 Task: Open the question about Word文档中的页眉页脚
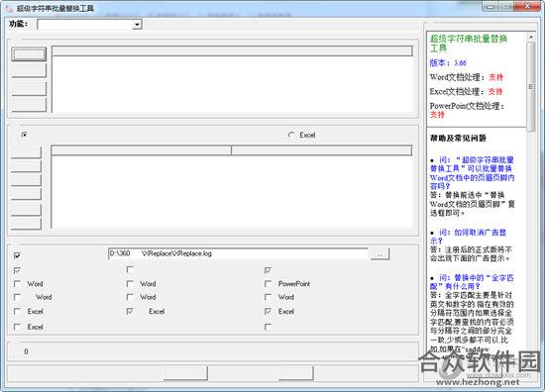pyautogui.click(x=473, y=173)
